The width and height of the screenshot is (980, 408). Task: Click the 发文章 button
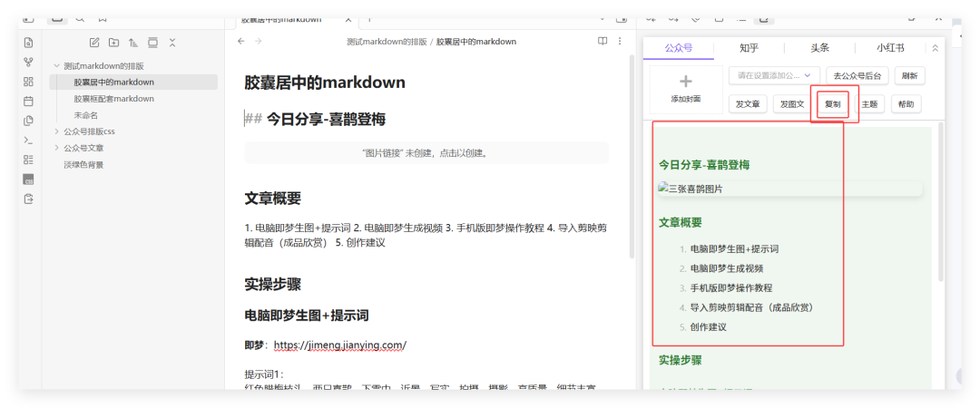pos(748,104)
